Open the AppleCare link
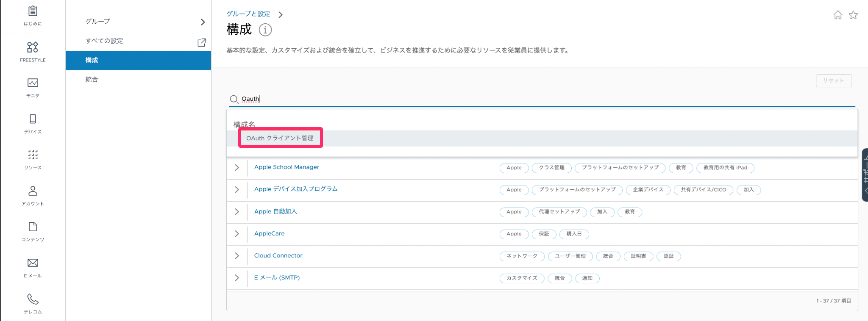This screenshot has height=321, width=868. [x=269, y=233]
